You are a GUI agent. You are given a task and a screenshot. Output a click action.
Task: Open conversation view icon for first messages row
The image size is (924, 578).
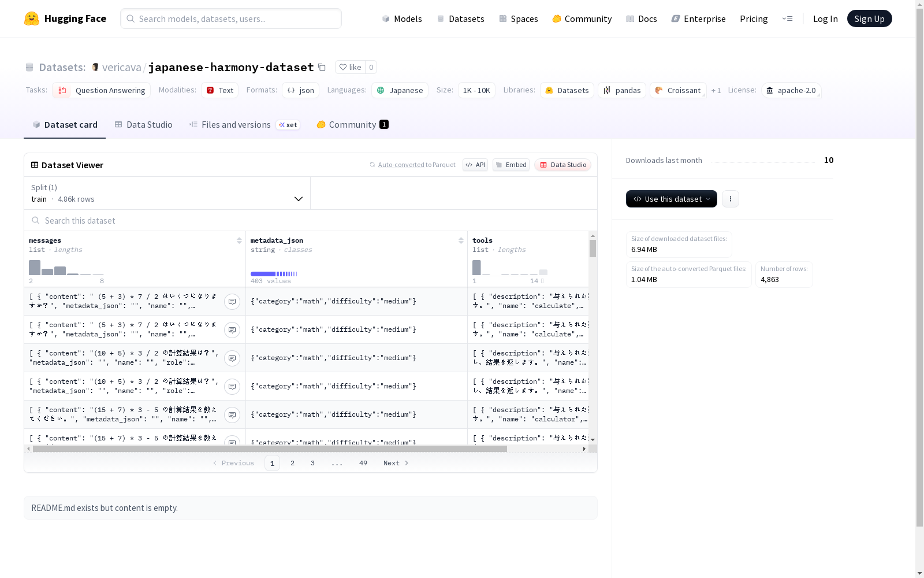click(x=232, y=301)
